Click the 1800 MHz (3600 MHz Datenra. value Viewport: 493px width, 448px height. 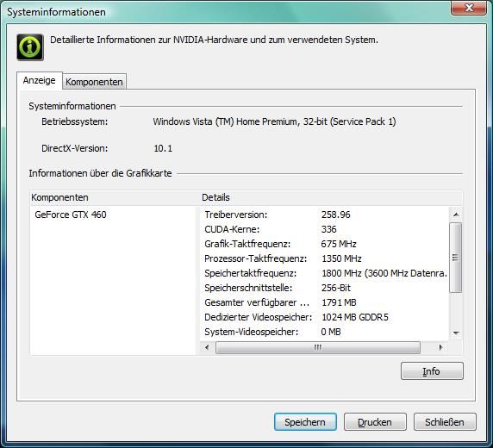384,273
